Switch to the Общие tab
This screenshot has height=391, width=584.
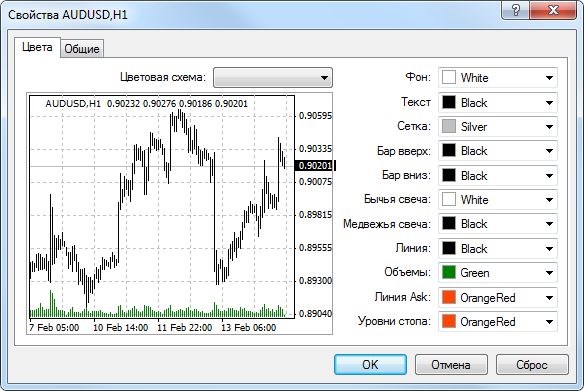click(82, 49)
